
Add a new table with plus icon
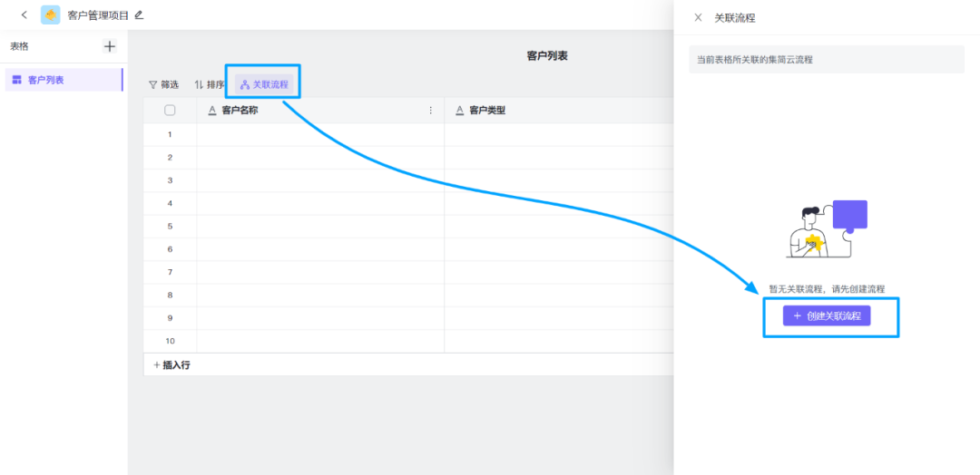110,45
